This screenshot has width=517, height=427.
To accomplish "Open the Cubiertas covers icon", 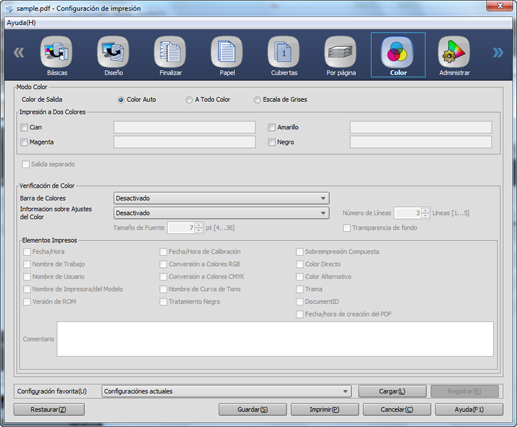I will click(284, 52).
